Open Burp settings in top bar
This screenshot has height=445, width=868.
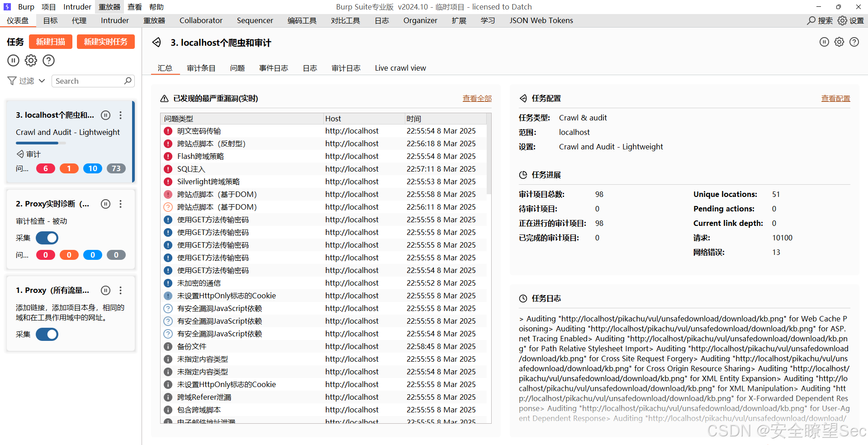851,20
